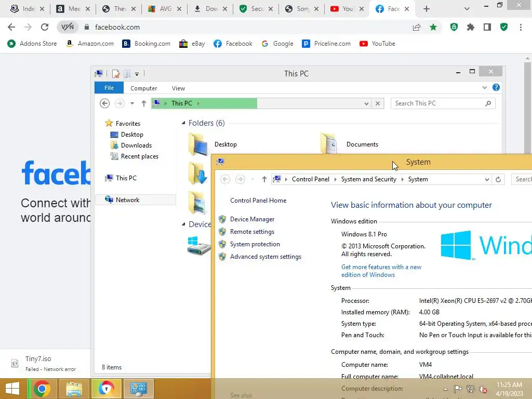Share this page using the share icon
532x399 pixels.
point(417,27)
